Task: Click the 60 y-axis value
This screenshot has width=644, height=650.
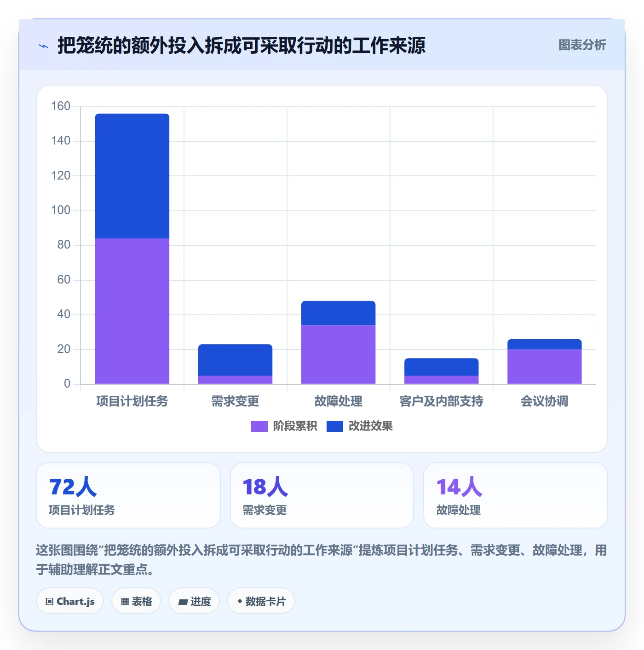Action: coord(63,280)
